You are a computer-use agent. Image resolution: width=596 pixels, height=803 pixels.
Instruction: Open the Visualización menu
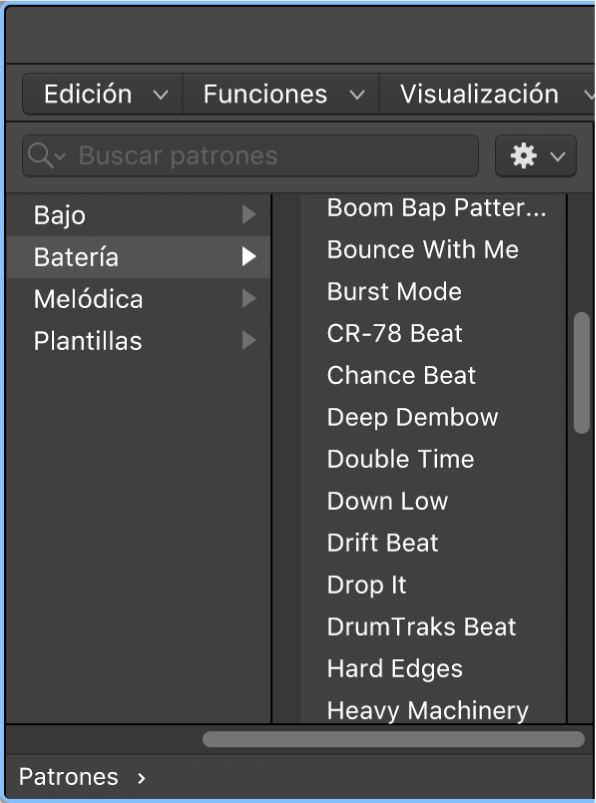point(485,93)
